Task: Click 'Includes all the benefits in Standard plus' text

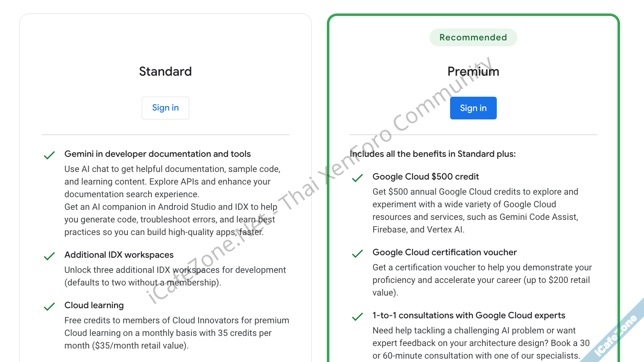Action: point(433,154)
